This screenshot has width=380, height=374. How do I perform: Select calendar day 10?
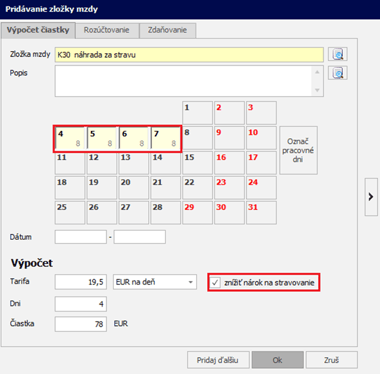(x=261, y=138)
